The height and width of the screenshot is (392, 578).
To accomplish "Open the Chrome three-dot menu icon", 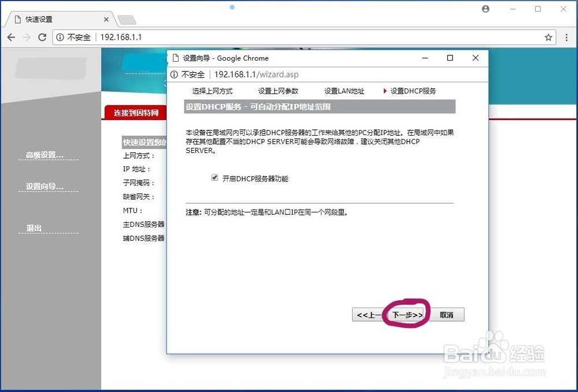I will [566, 37].
